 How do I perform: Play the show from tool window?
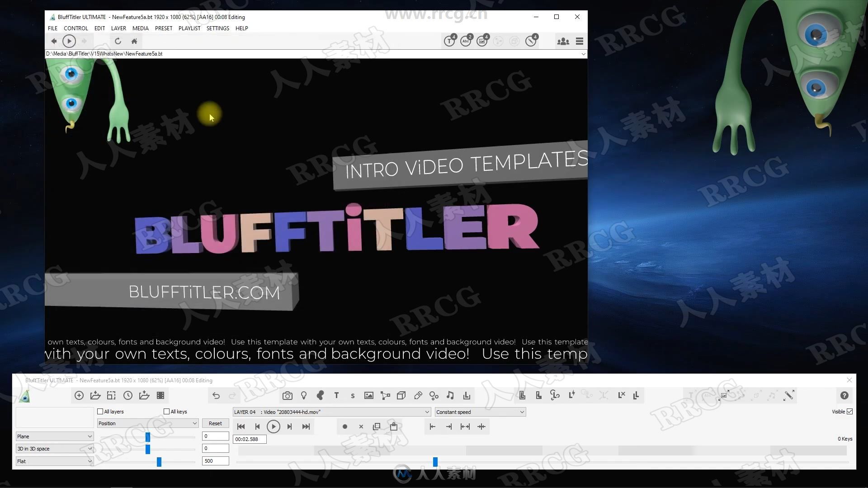coord(274,427)
